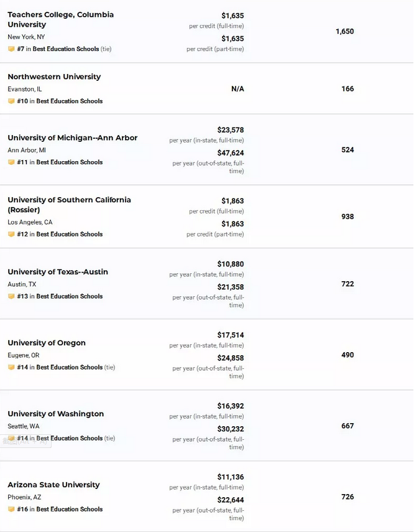
Task: Click the $47,624 out-of-state tuition amount
Action: [231, 153]
